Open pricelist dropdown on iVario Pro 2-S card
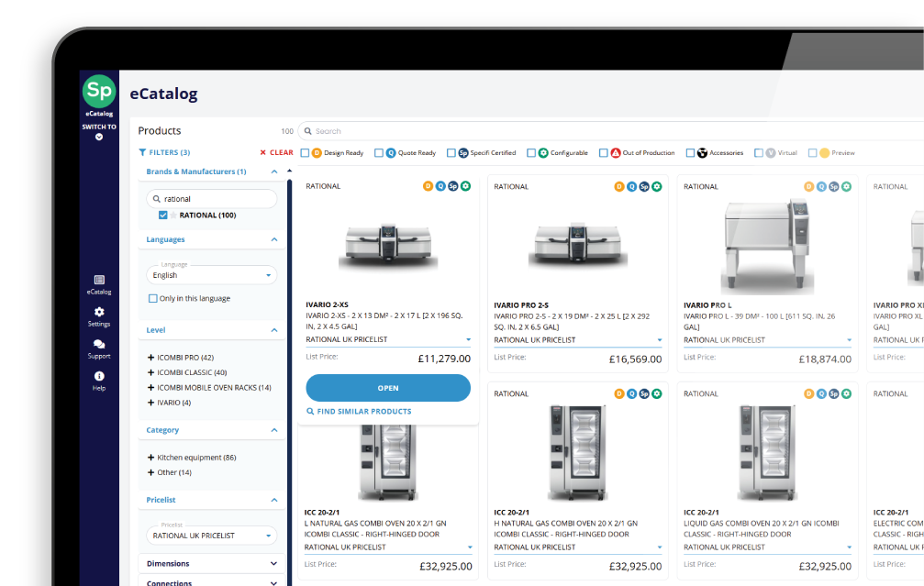The width and height of the screenshot is (924, 586). [660, 340]
